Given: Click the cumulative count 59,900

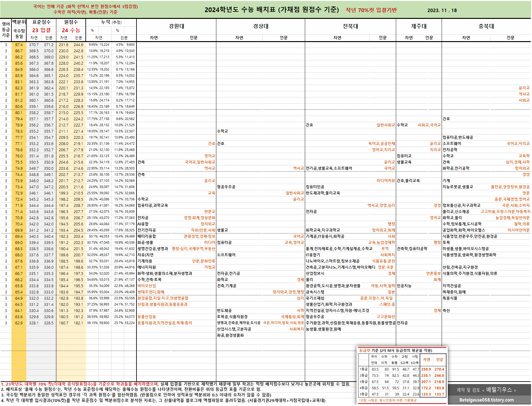Looking at the screenshot, I should pos(104,323).
